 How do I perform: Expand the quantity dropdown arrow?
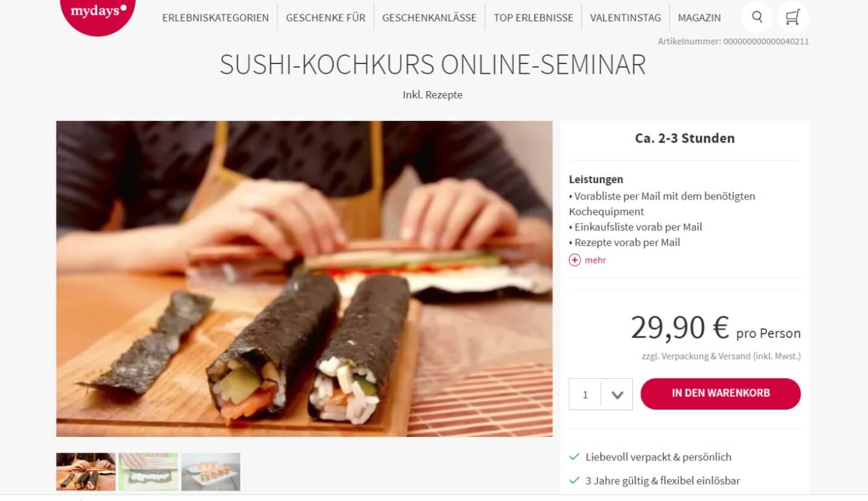[617, 395]
